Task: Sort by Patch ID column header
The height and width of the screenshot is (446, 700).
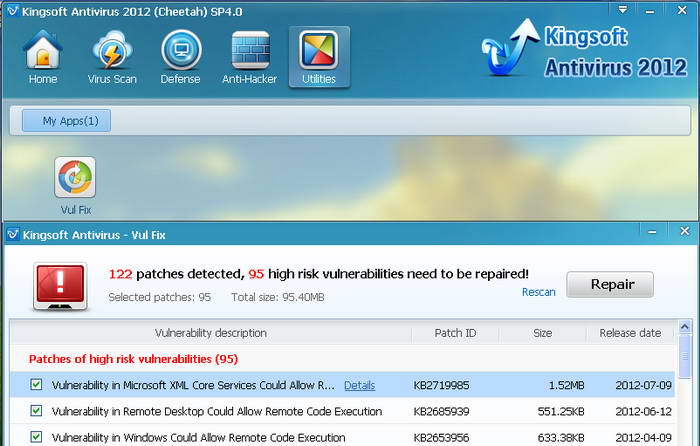Action: click(x=455, y=333)
